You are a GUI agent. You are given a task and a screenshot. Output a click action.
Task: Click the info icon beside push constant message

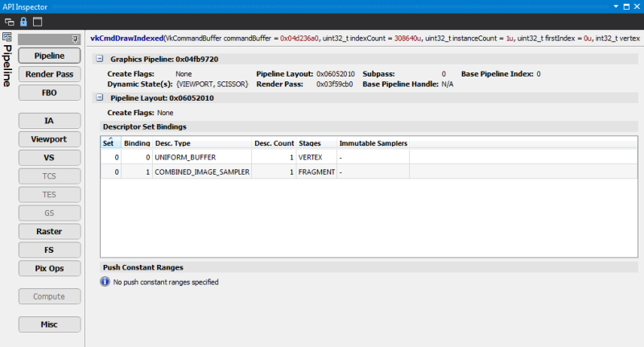pyautogui.click(x=104, y=282)
